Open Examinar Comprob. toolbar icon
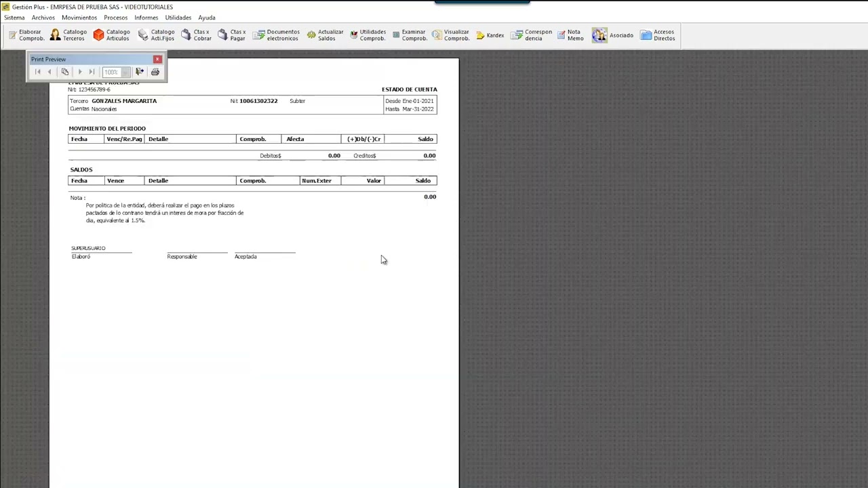868x488 pixels. click(x=409, y=35)
